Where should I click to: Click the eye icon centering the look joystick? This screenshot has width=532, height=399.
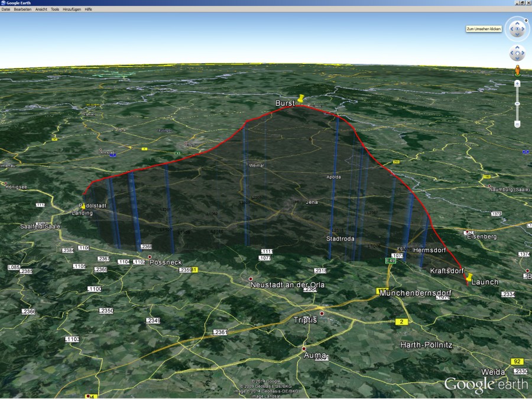(x=518, y=29)
